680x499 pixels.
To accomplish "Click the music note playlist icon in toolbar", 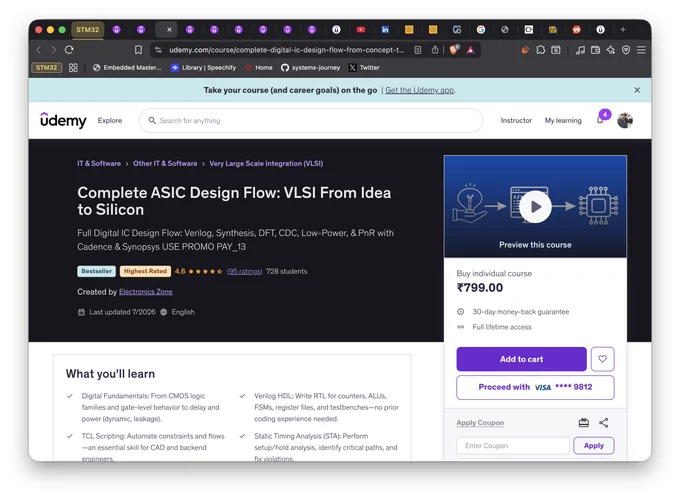I will tap(580, 50).
